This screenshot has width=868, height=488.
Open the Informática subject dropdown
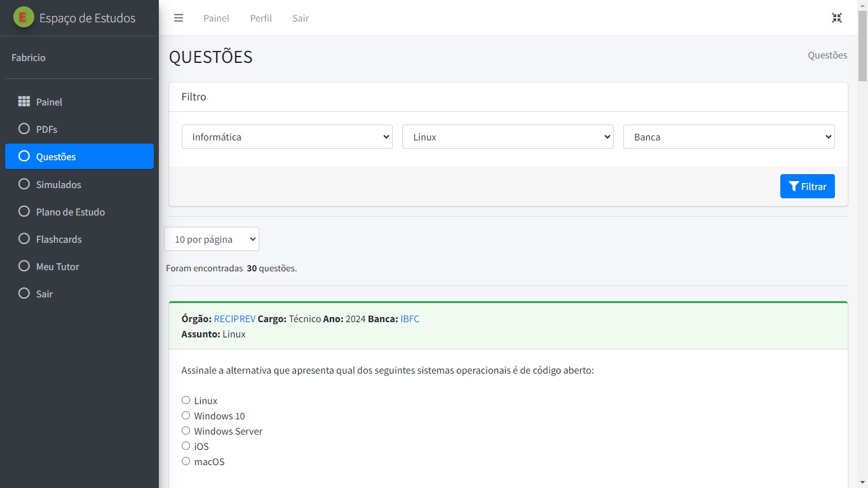[287, 137]
